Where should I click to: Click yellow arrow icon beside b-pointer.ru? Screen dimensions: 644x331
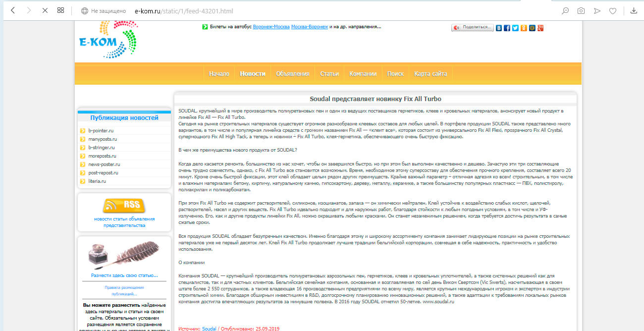(x=83, y=131)
